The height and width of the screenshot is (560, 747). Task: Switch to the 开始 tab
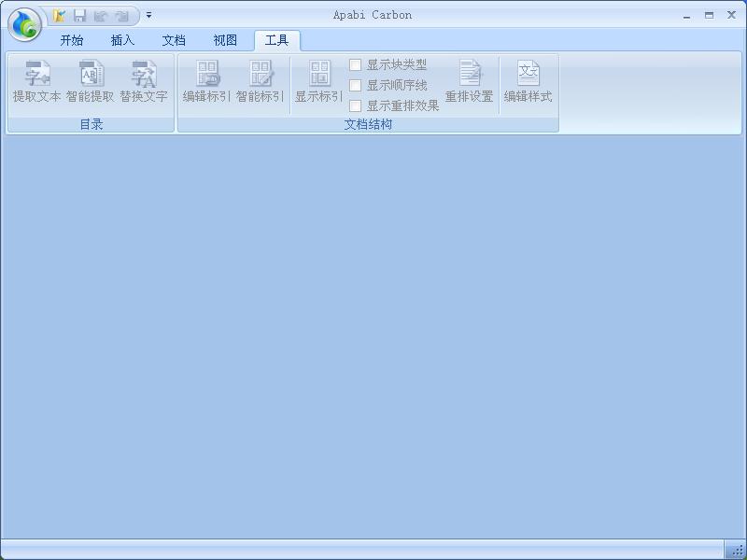click(x=72, y=40)
